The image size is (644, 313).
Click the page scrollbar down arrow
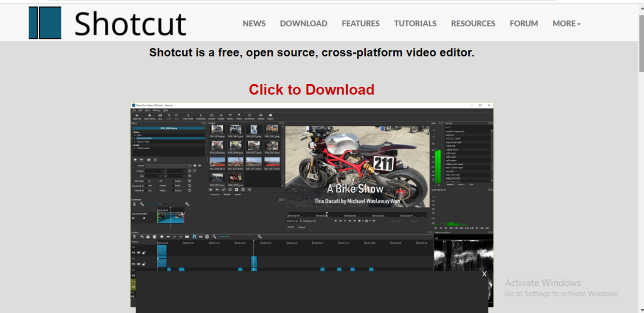click(641, 310)
